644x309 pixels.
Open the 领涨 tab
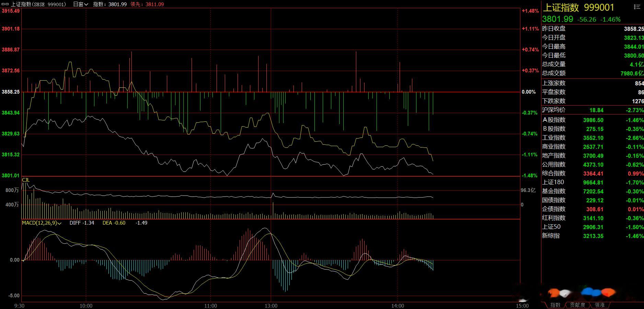click(x=600, y=305)
